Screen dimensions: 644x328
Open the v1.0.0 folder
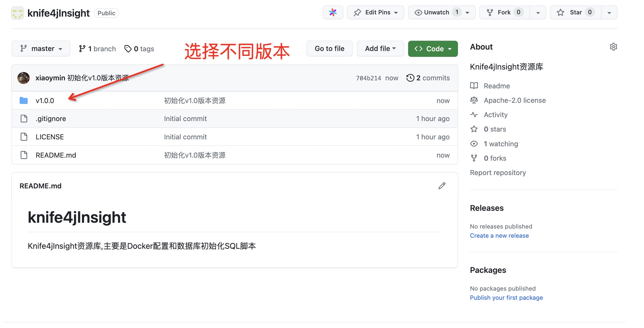point(45,101)
